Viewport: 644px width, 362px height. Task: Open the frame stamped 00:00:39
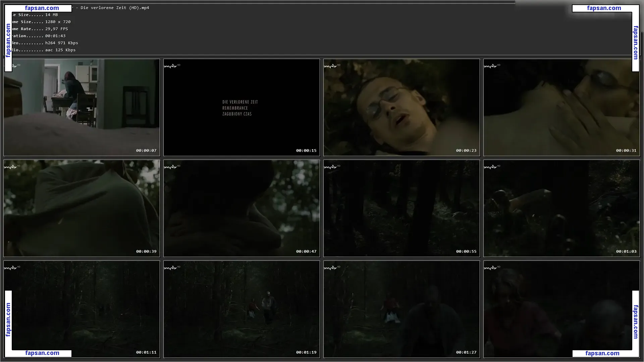(82, 208)
